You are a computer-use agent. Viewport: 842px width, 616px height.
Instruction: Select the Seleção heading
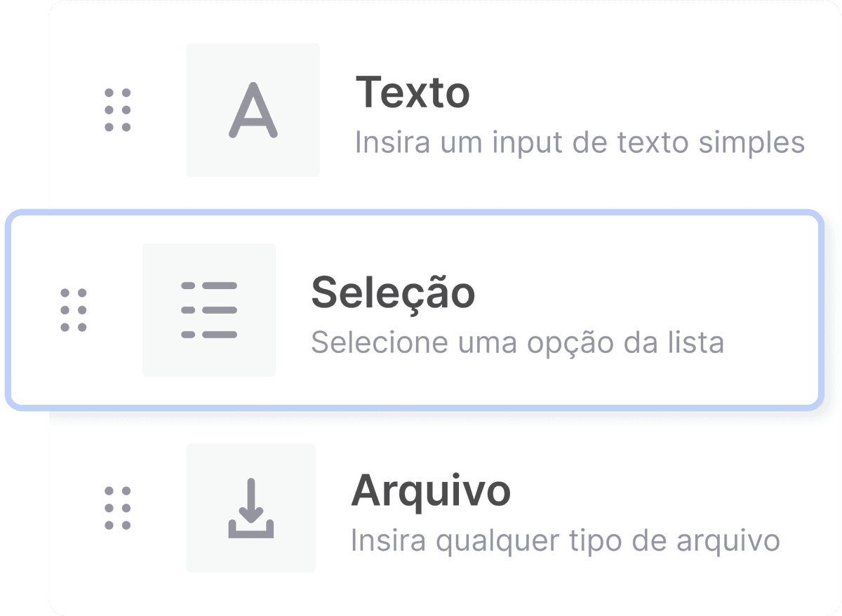pyautogui.click(x=393, y=292)
